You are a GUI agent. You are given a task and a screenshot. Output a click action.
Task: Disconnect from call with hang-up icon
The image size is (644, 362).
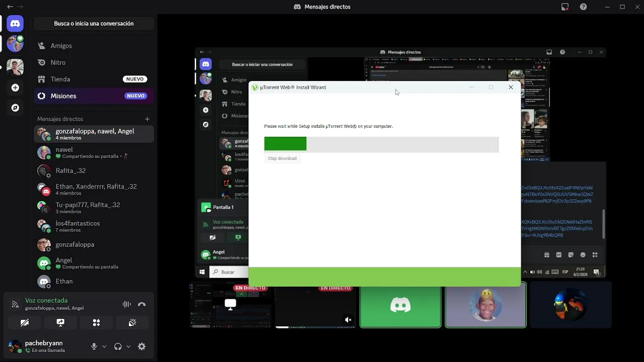coord(142,304)
